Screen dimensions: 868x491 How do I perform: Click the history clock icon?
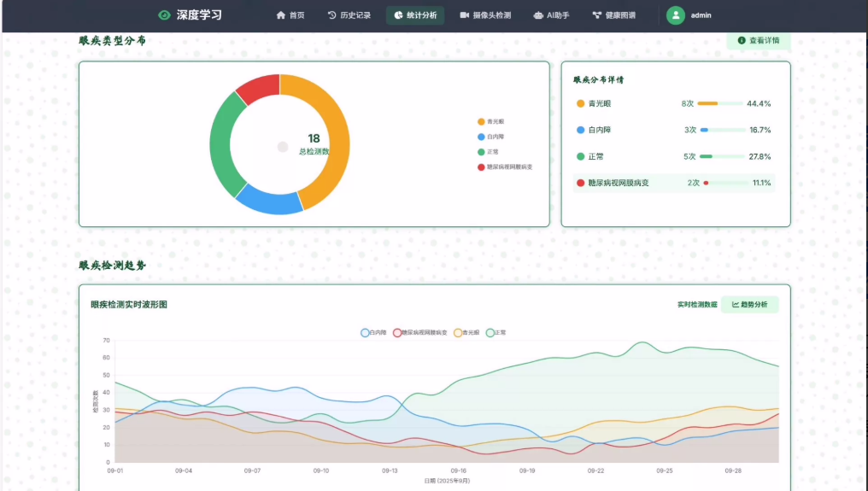pos(332,15)
